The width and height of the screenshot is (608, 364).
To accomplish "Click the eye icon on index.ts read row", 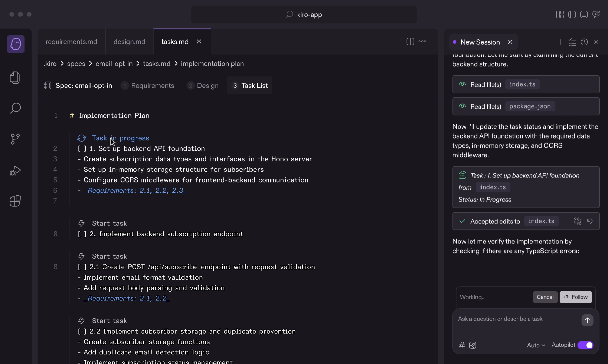I will pyautogui.click(x=462, y=84).
